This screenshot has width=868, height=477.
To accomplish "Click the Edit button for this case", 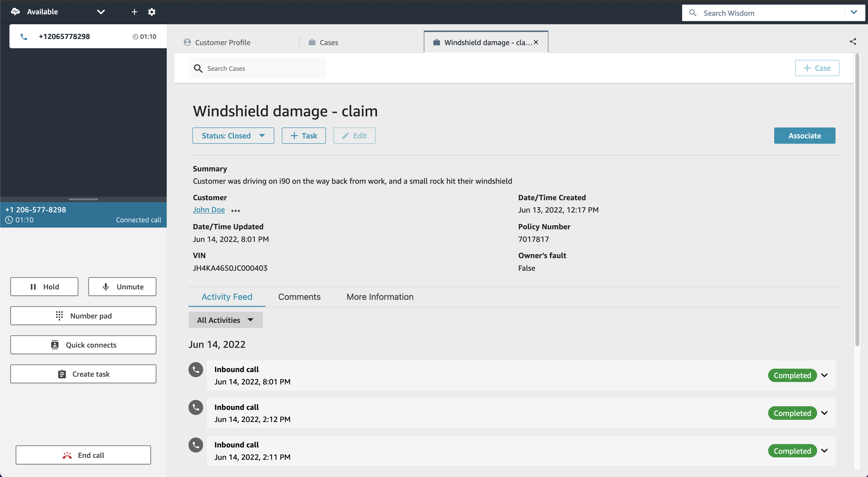I will click(354, 136).
